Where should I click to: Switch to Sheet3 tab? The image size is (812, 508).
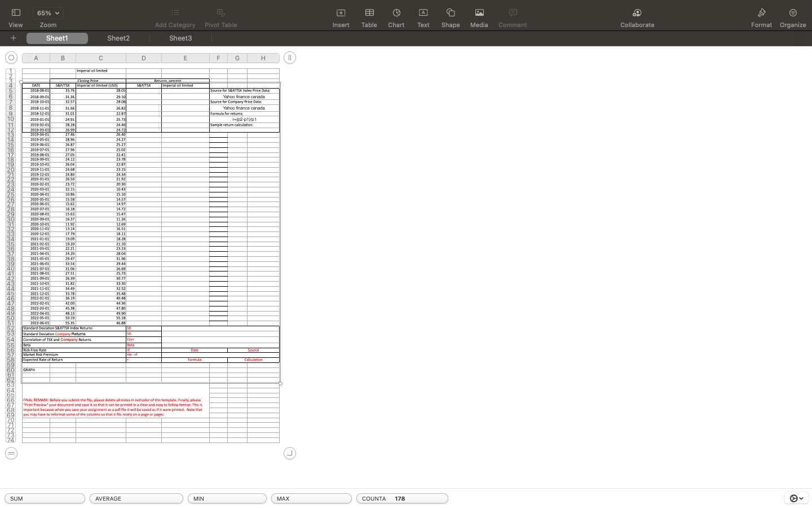pos(180,38)
